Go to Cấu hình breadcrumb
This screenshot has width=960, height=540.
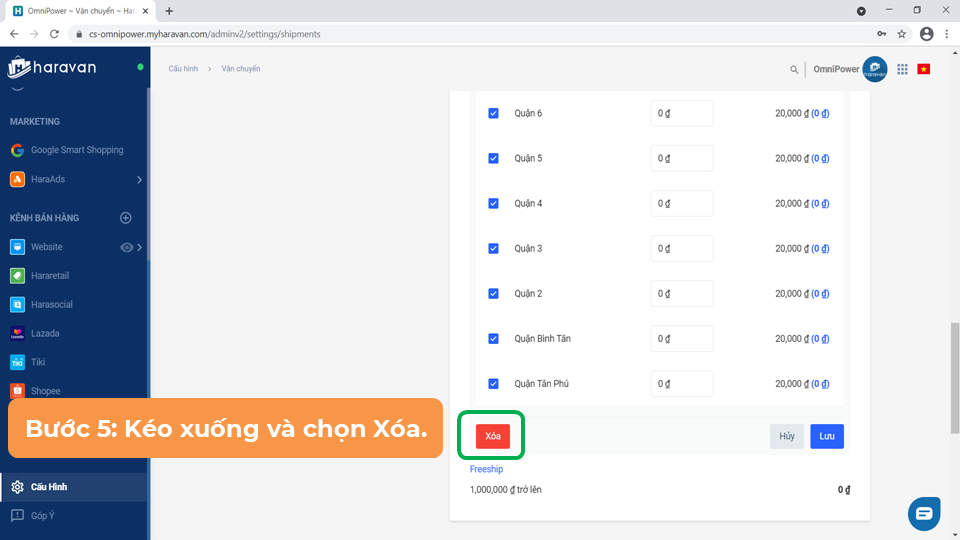[183, 69]
